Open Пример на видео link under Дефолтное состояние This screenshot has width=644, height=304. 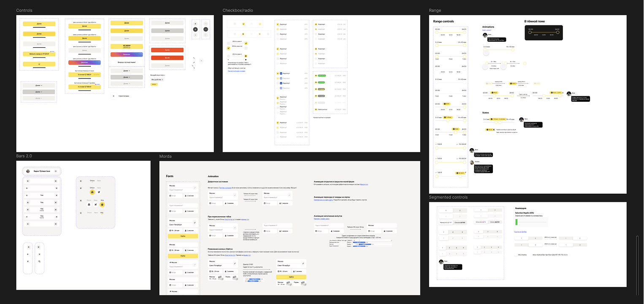click(x=225, y=188)
